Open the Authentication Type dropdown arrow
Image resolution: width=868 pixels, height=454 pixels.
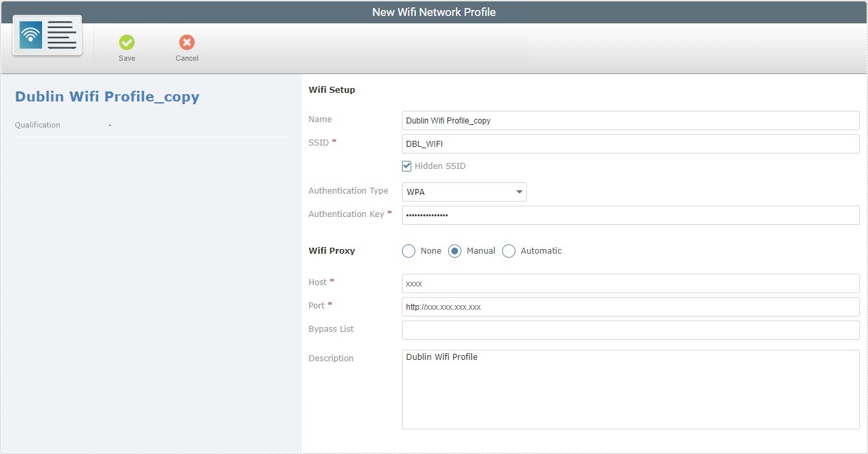click(519, 192)
